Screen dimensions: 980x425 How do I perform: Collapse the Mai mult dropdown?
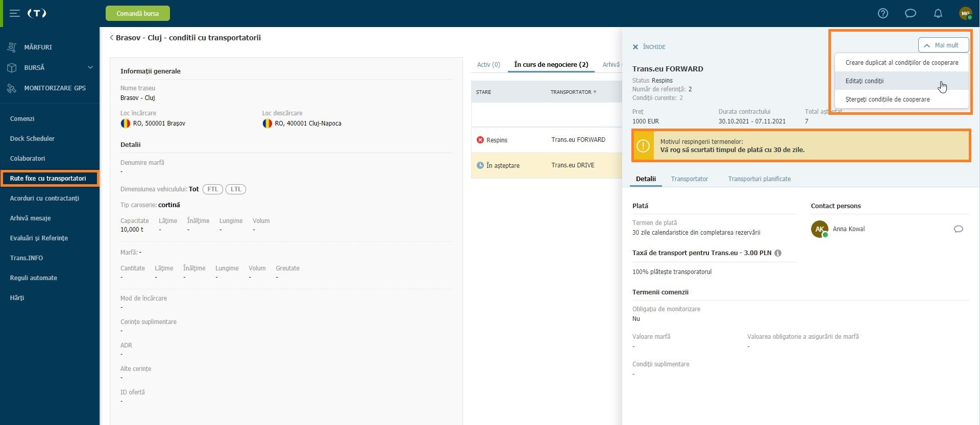pos(943,45)
